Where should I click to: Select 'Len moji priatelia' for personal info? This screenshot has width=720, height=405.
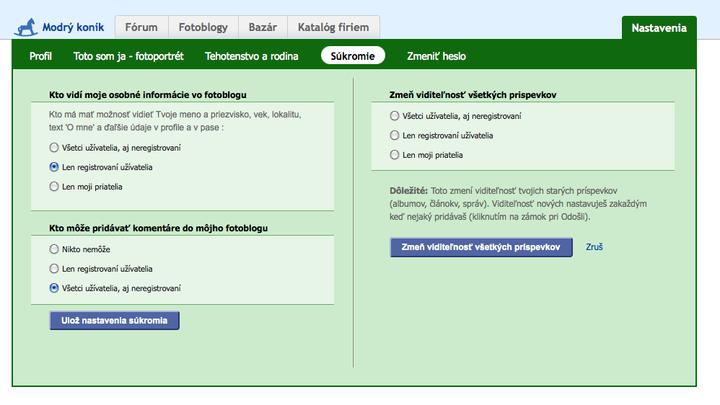[54, 187]
